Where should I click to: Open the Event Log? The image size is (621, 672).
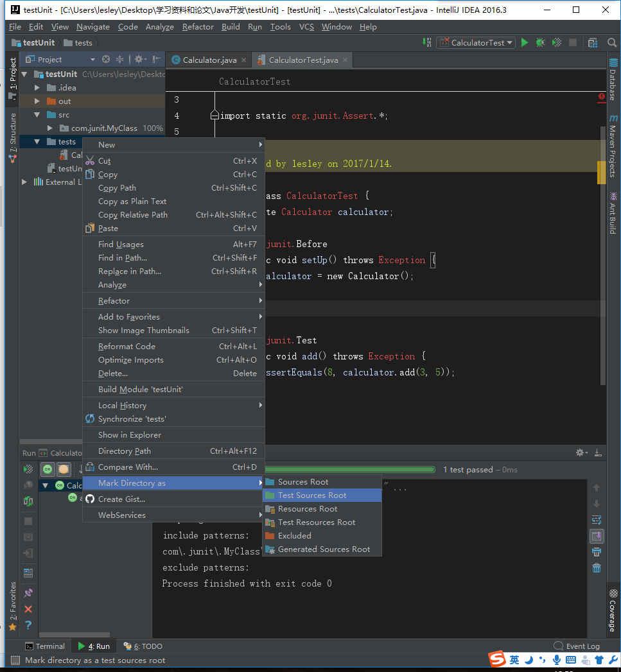pyautogui.click(x=577, y=646)
